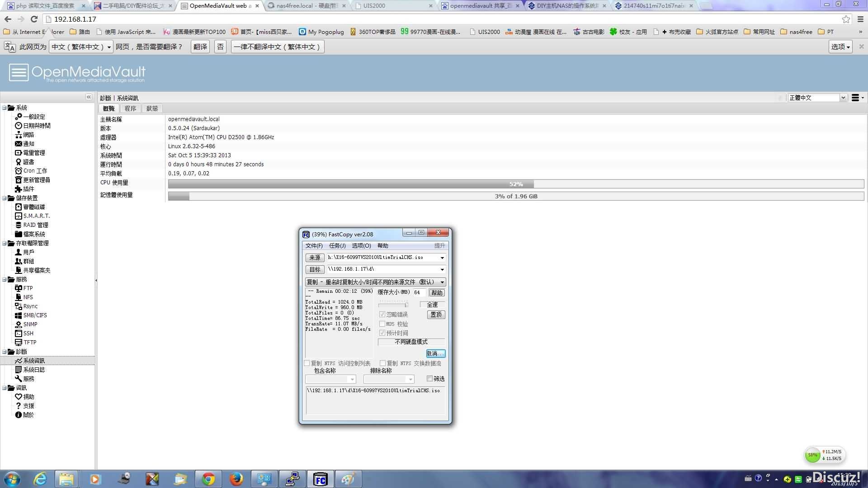Open SSH service item
Screen dimensions: 868x488
(24, 333)
